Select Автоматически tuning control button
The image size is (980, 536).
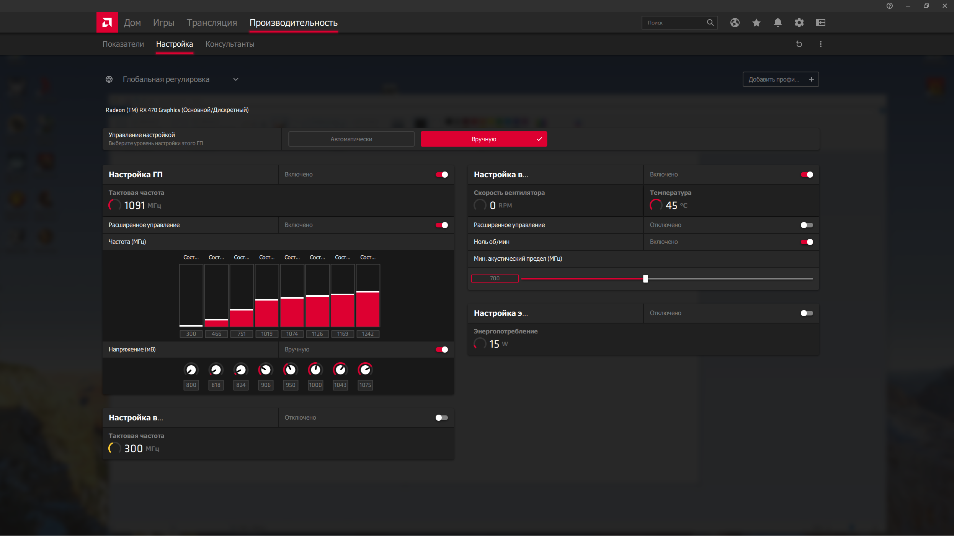[351, 139]
